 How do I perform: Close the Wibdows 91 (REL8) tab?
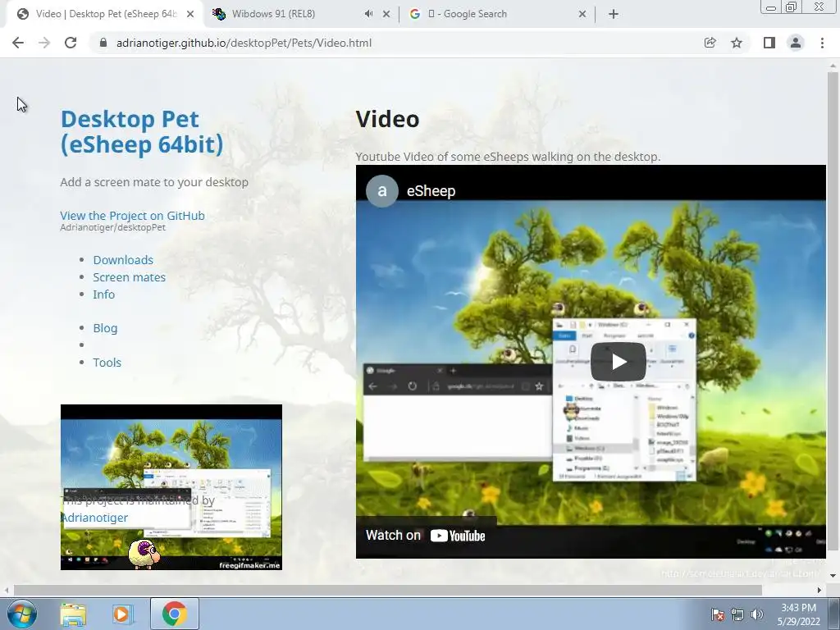coord(386,14)
